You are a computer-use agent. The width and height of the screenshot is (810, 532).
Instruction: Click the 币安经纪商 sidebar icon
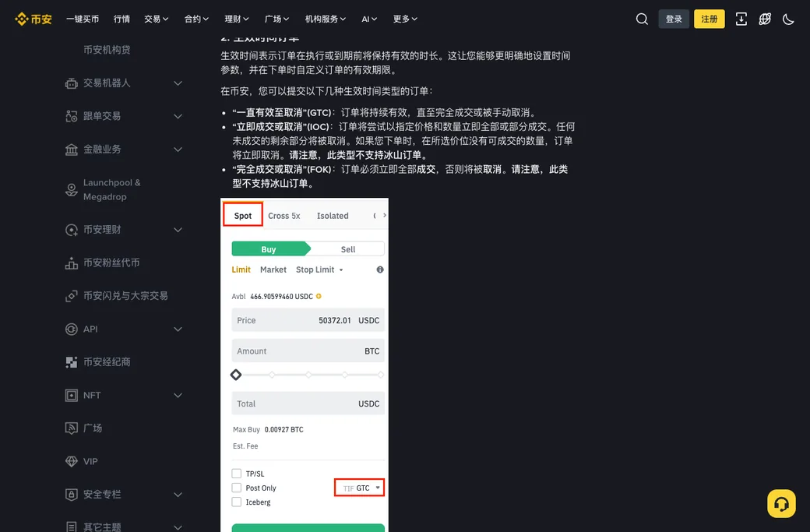72,362
